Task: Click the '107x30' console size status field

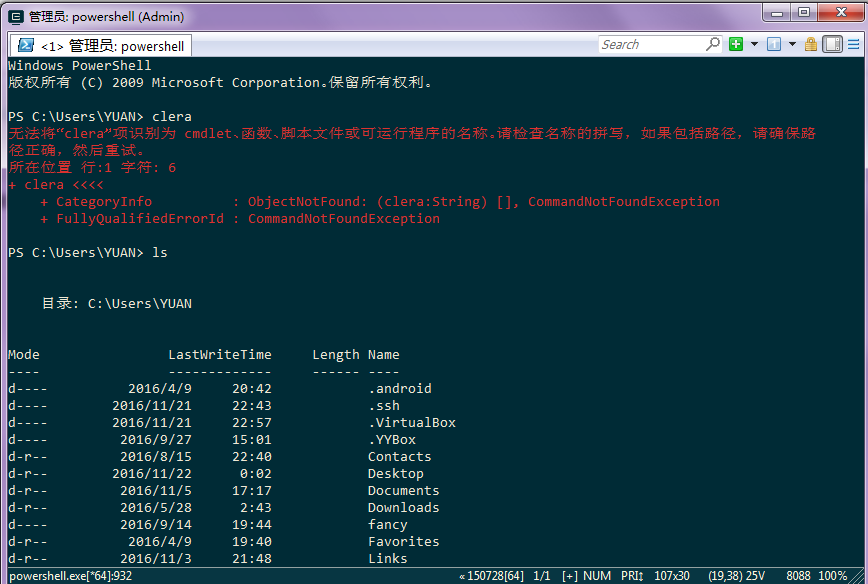Action: [671, 576]
